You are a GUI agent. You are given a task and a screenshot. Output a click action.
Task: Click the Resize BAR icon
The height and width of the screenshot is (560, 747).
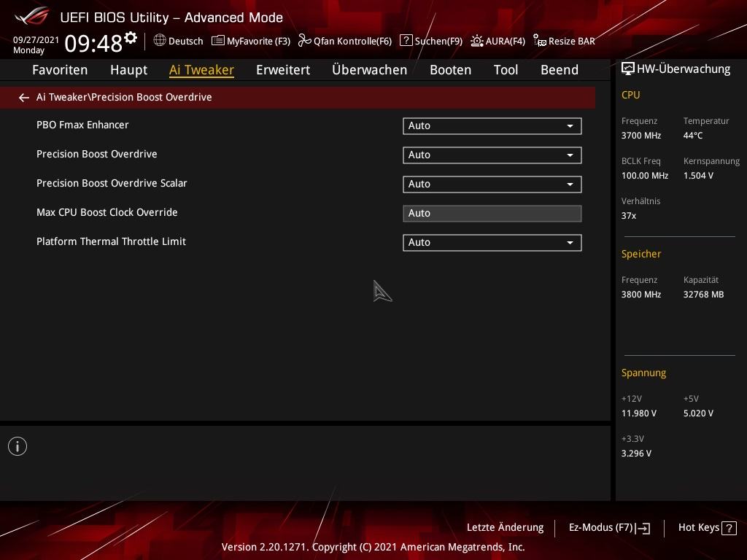point(540,41)
